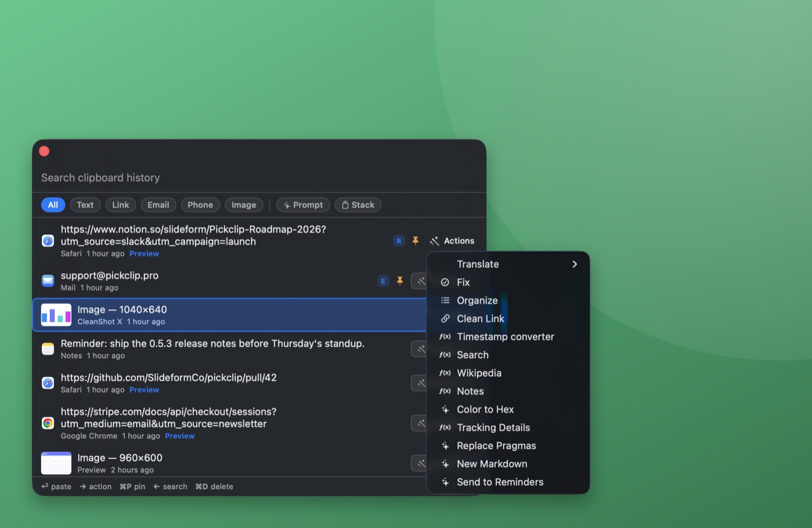Filter clipboard by Link
This screenshot has height=528, width=812.
click(x=121, y=205)
